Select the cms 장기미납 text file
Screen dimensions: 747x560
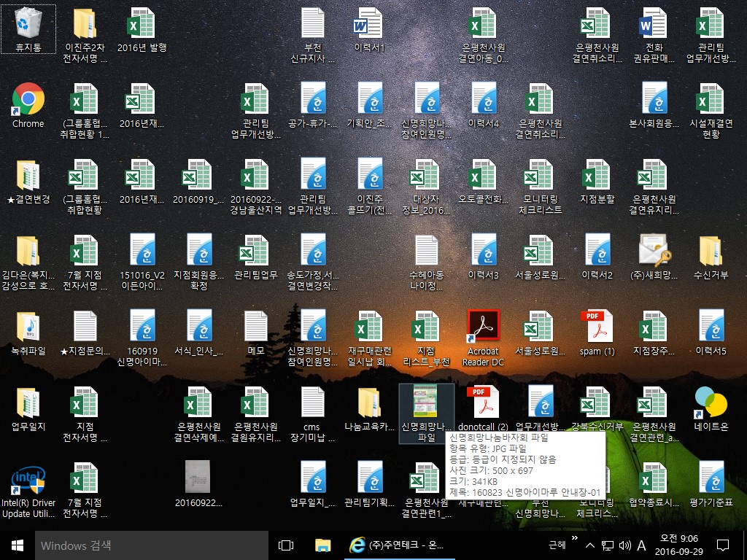tap(312, 414)
